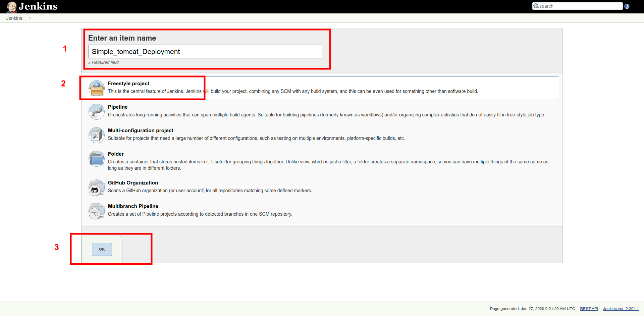Image resolution: width=644 pixels, height=316 pixels.
Task: Click the 'Required field' hint text
Action: pos(104,62)
